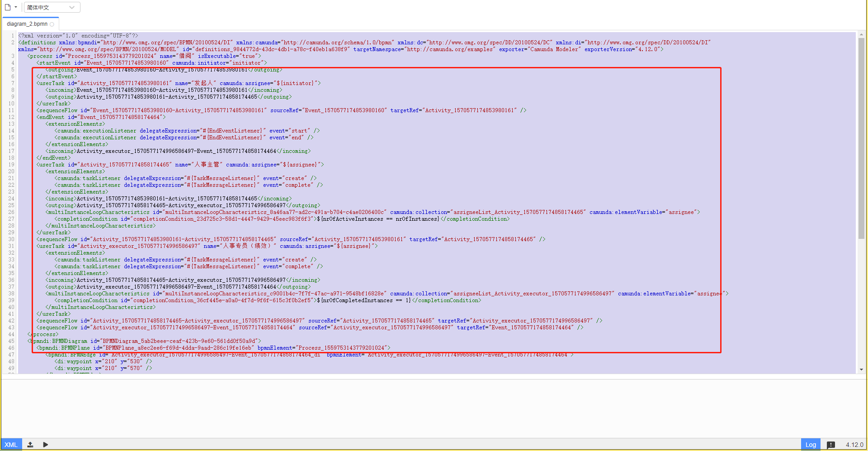This screenshot has width=868, height=451.
Task: Click the new file document icon
Action: click(8, 7)
